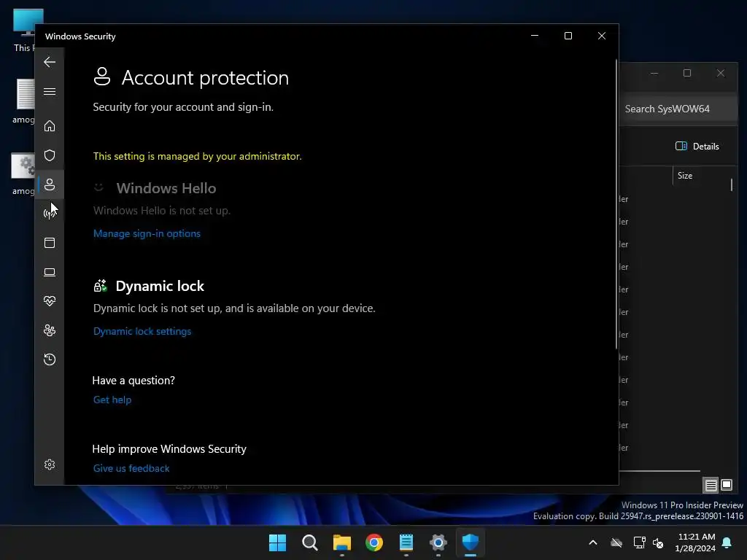Click Windows Security shield on taskbar

point(471,542)
